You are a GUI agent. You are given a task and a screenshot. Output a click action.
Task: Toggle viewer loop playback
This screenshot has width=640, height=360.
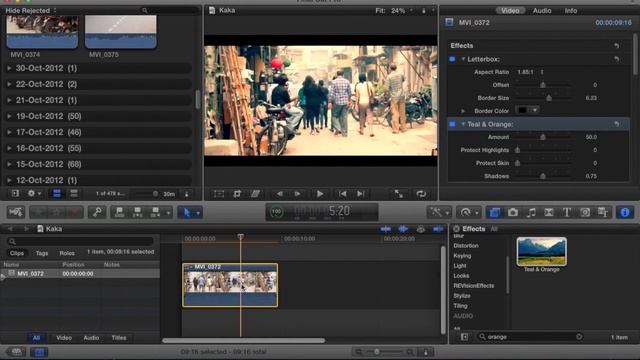coord(421,194)
